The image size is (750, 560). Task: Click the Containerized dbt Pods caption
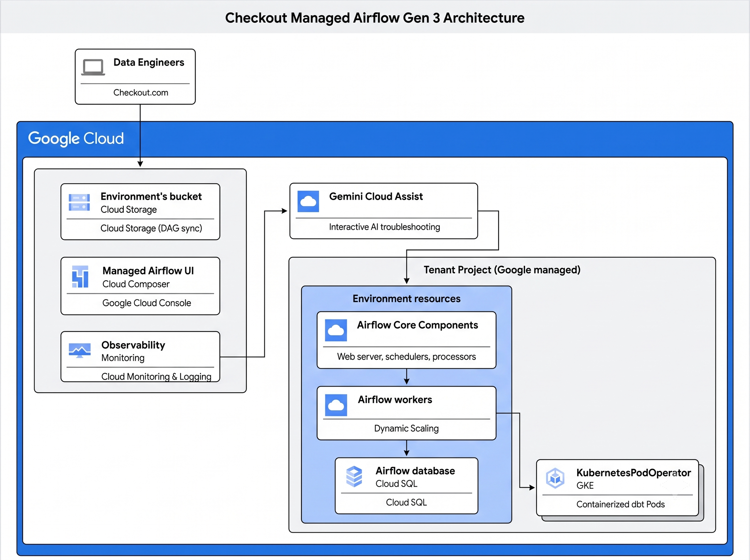click(620, 504)
